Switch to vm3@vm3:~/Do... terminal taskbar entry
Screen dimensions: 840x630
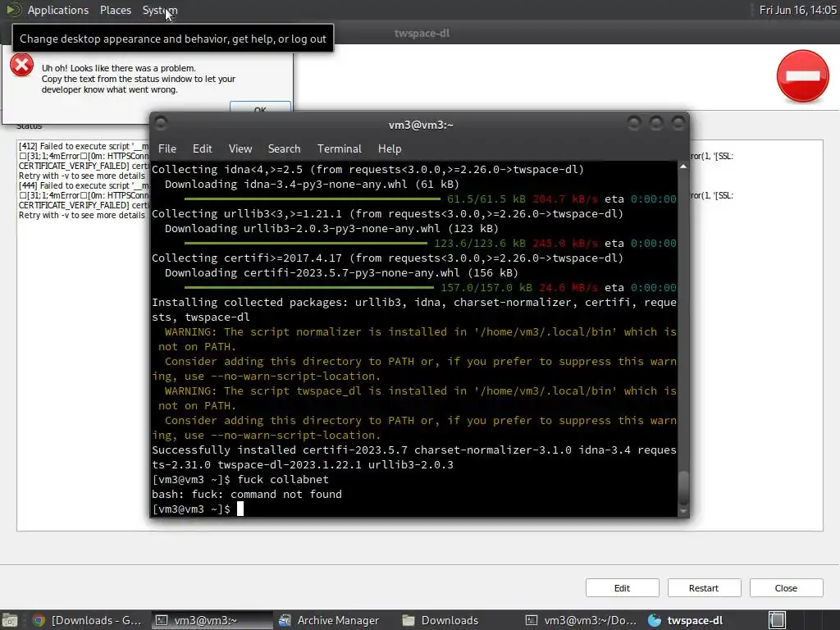coord(581,620)
